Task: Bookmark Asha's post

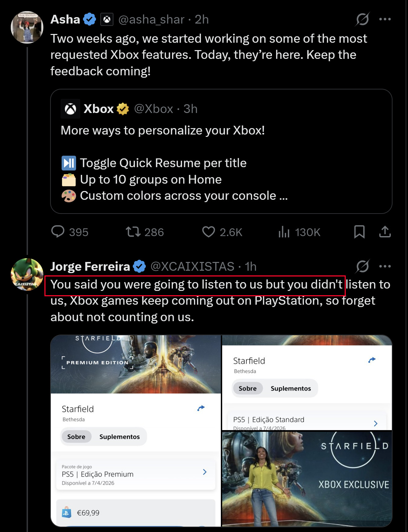Action: [x=359, y=232]
